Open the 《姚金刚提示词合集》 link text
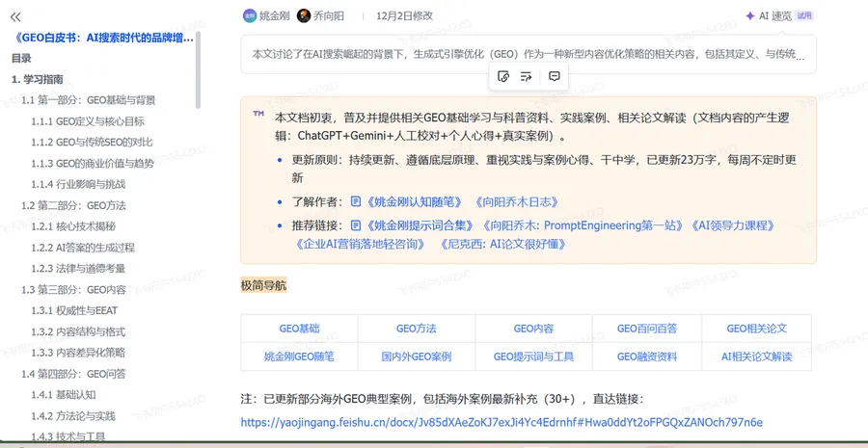Screen dimensions: 868x448 tap(420, 225)
